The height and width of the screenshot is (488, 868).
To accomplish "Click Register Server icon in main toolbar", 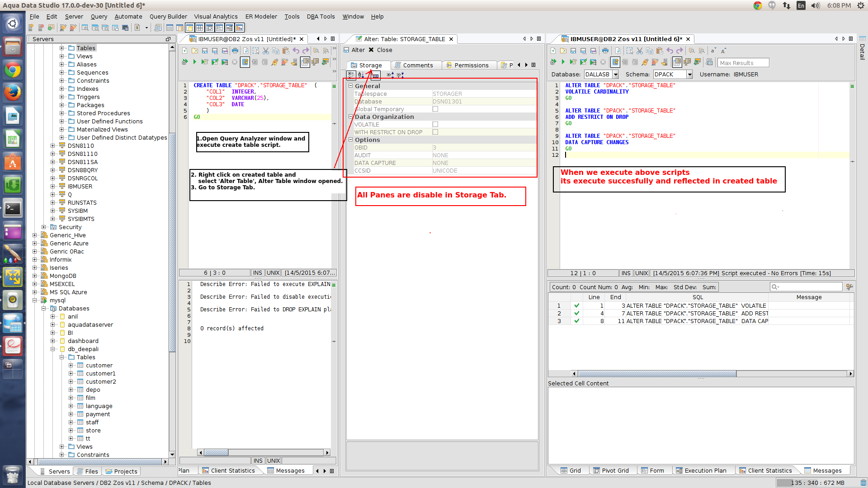I will (x=31, y=28).
